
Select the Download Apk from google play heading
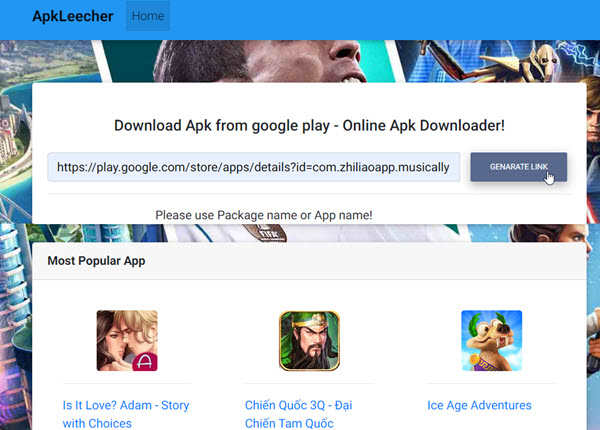(x=309, y=125)
